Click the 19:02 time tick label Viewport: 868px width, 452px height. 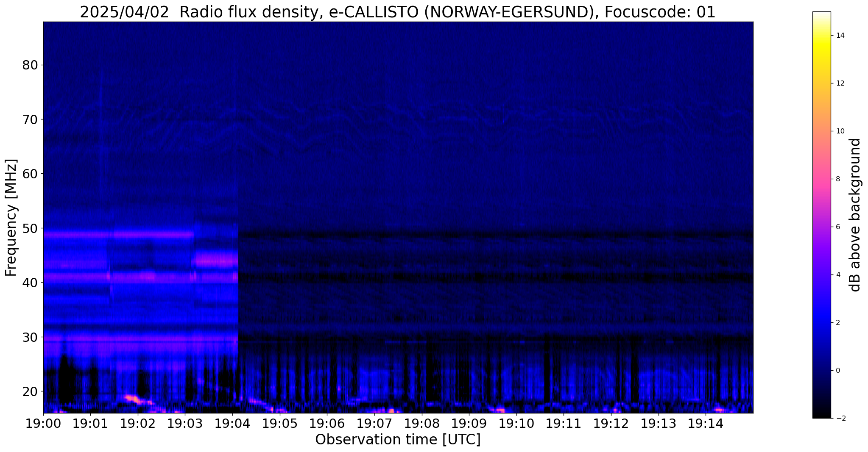[x=138, y=423]
